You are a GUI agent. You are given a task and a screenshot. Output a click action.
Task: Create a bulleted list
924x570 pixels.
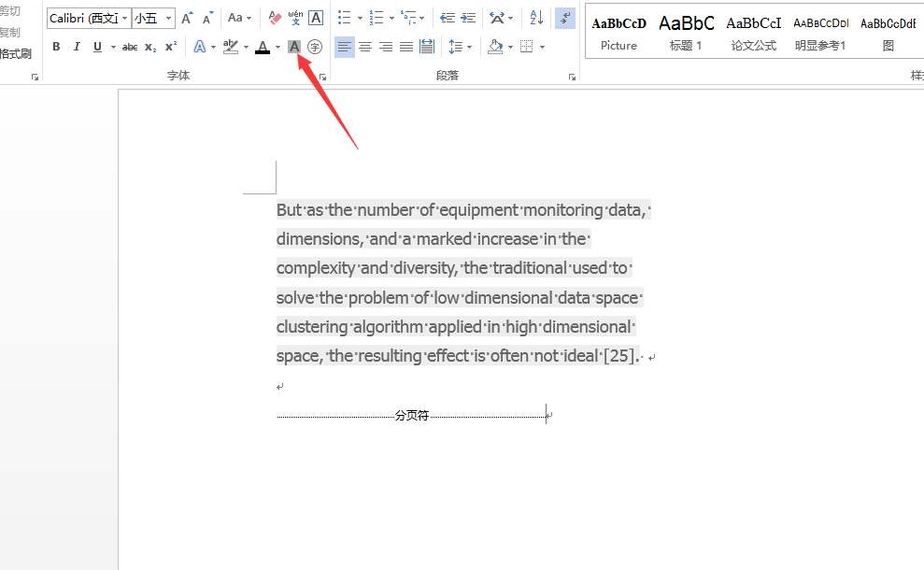(344, 19)
